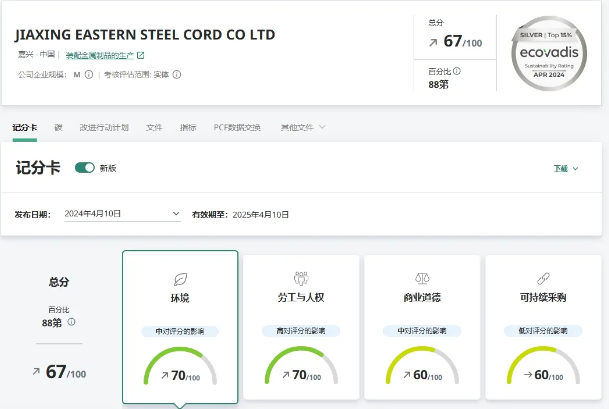This screenshot has height=409, width=609.
Task: Click the chain link icon on 可持续采购 card
Action: pyautogui.click(x=541, y=279)
